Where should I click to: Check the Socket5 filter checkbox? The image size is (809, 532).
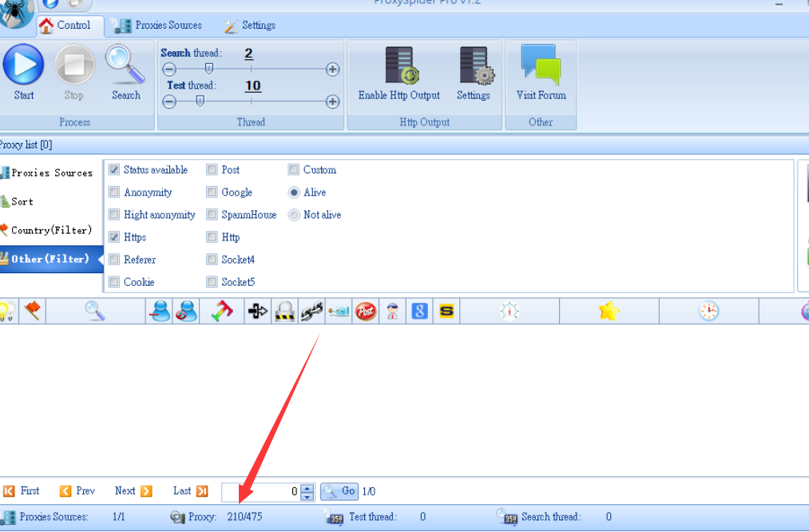pyautogui.click(x=212, y=282)
